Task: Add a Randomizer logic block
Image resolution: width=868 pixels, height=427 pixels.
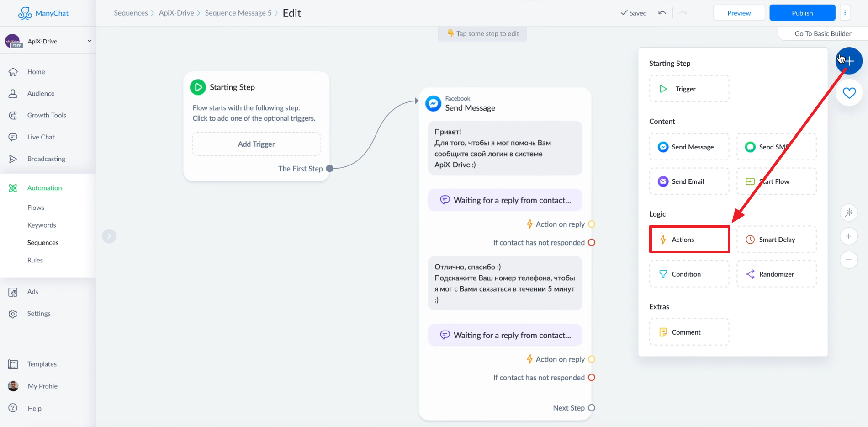Action: tap(777, 274)
